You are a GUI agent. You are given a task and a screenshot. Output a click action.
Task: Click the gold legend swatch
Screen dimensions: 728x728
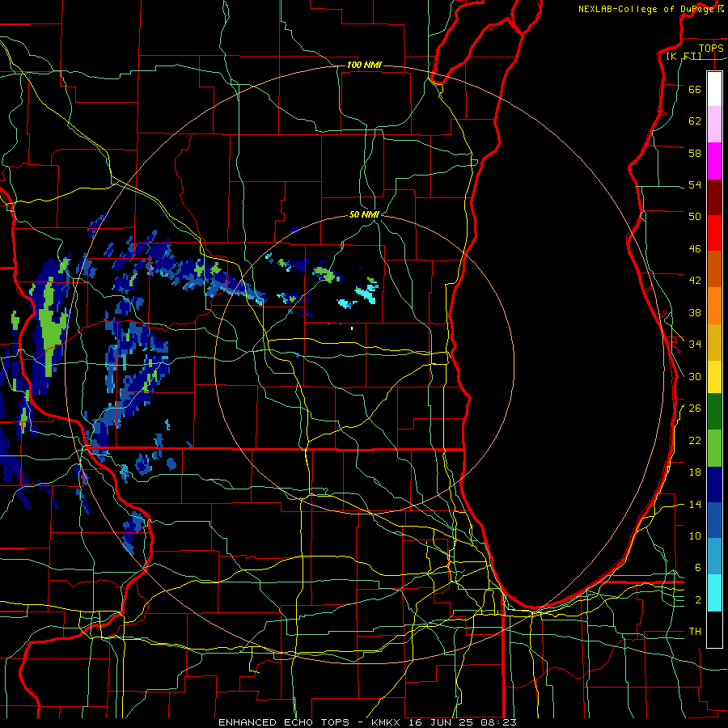pos(714,342)
